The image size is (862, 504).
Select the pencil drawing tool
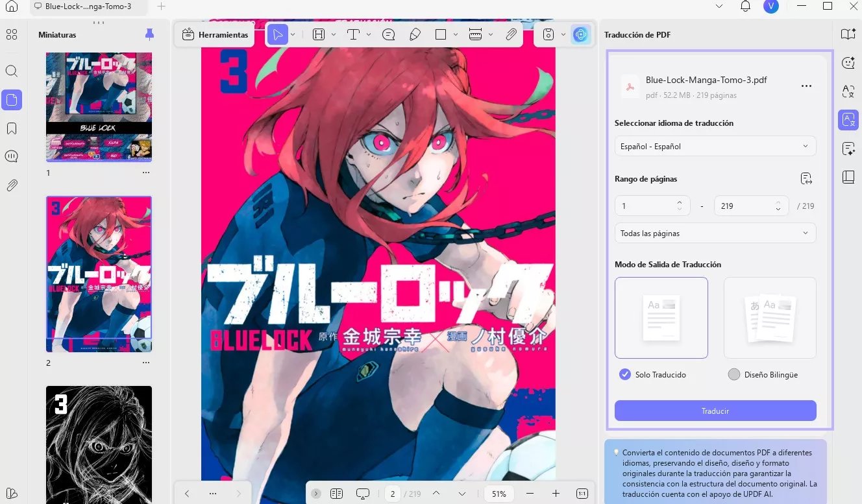pos(415,34)
